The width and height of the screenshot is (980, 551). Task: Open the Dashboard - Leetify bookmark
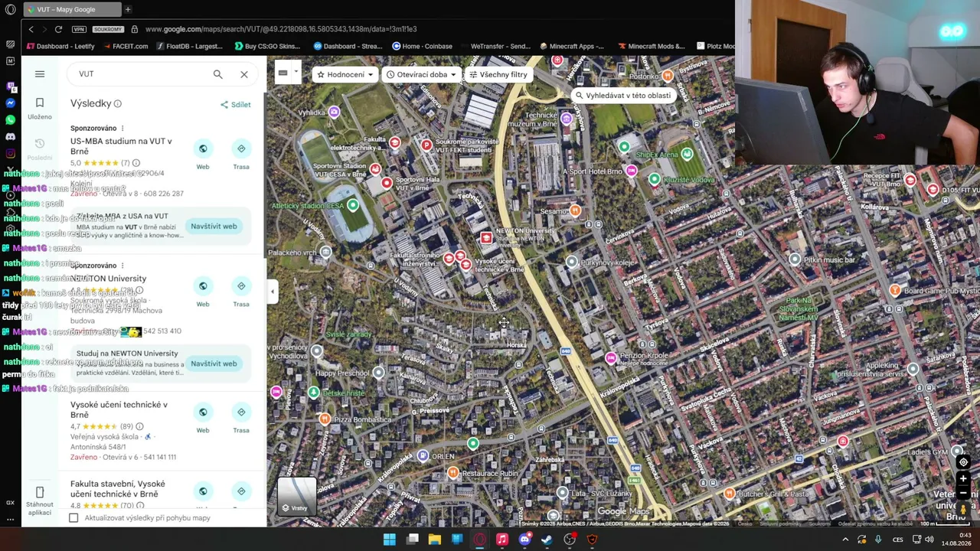coord(60,46)
